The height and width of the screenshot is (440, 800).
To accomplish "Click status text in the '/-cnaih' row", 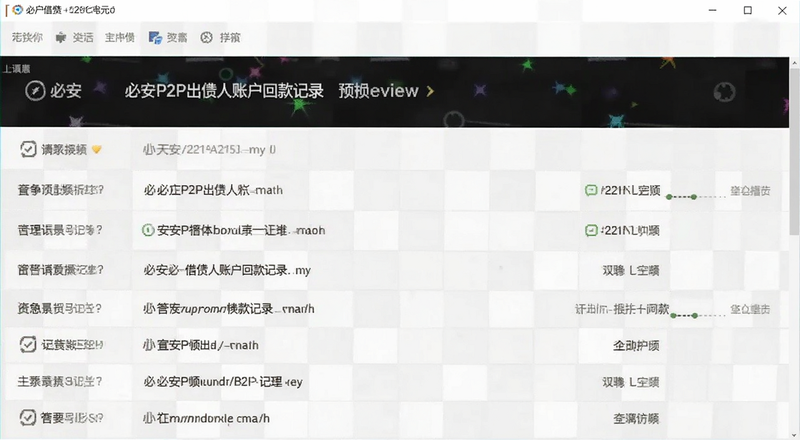I will pos(636,346).
